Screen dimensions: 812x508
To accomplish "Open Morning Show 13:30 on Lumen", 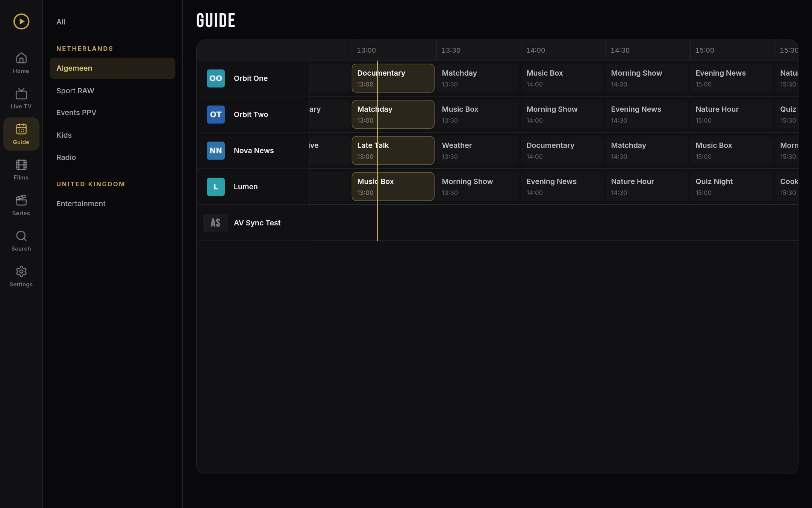I will tap(477, 187).
